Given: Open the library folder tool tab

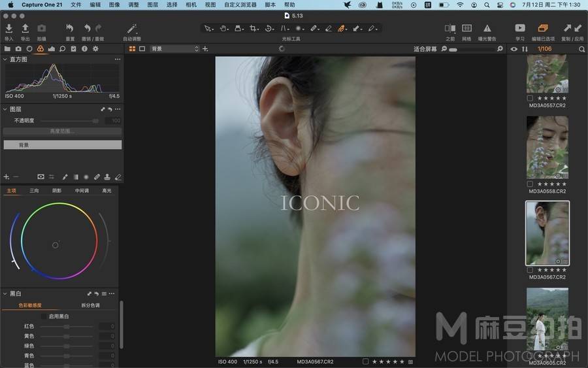Looking at the screenshot, I should click(x=7, y=49).
